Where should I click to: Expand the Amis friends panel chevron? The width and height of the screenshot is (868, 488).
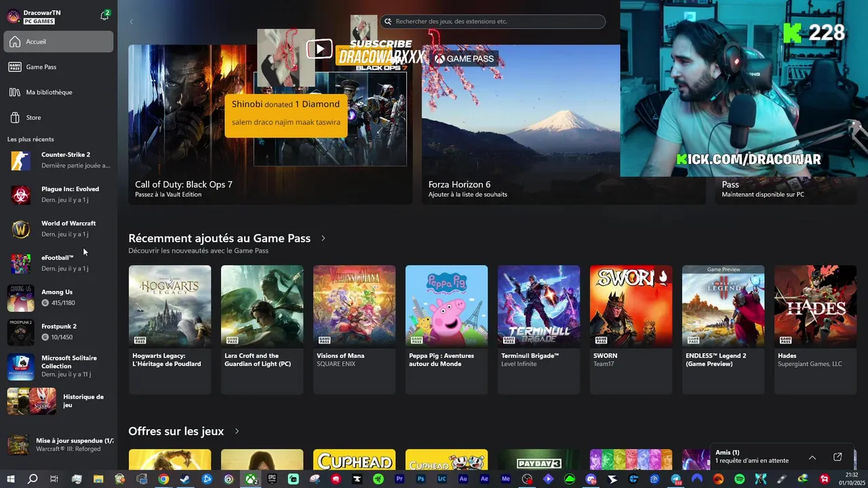[x=812, y=457]
